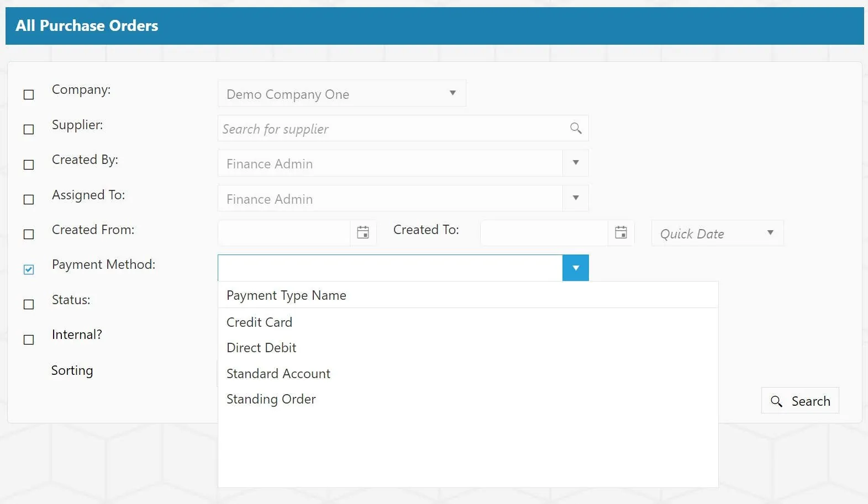Image resolution: width=868 pixels, height=504 pixels.
Task: Expand the Created By dropdown arrow
Action: (x=576, y=163)
